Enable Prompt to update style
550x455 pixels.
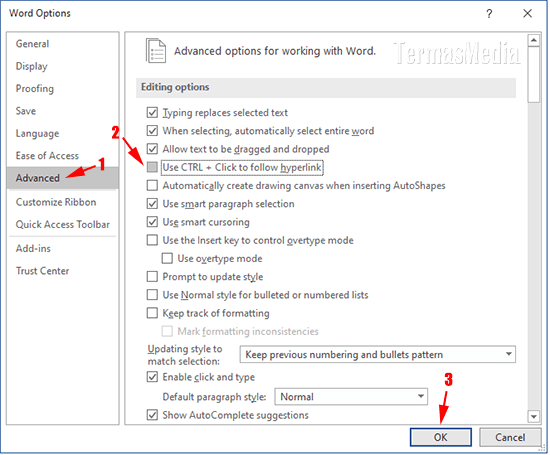152,277
